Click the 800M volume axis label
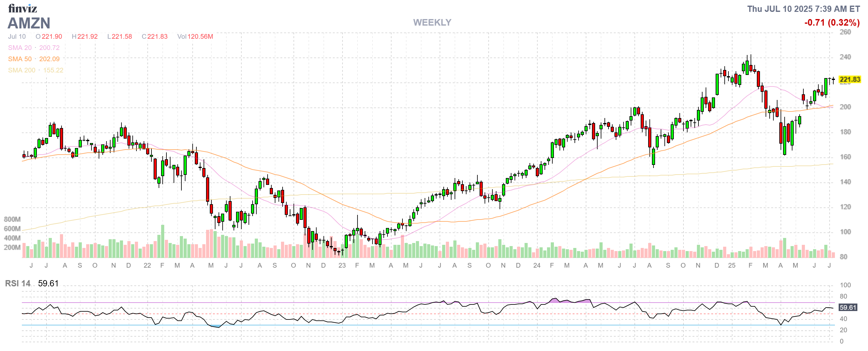868x351 pixels. [x=12, y=219]
